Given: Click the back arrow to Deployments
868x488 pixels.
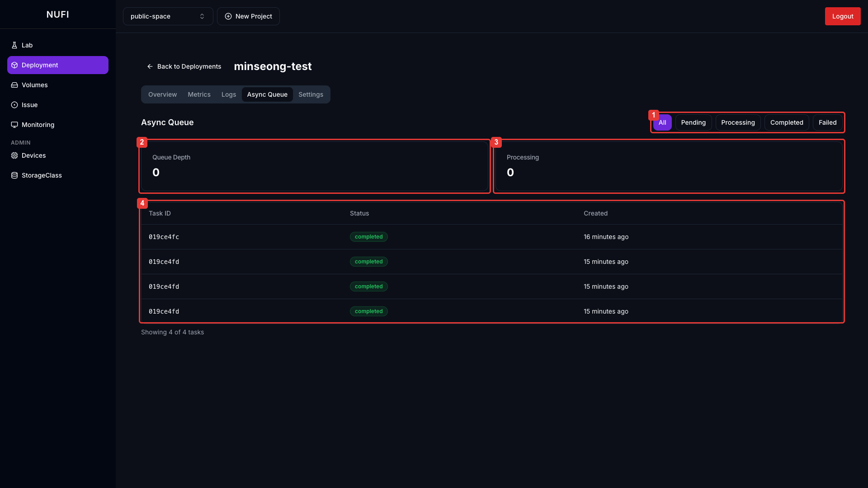Looking at the screenshot, I should point(150,66).
